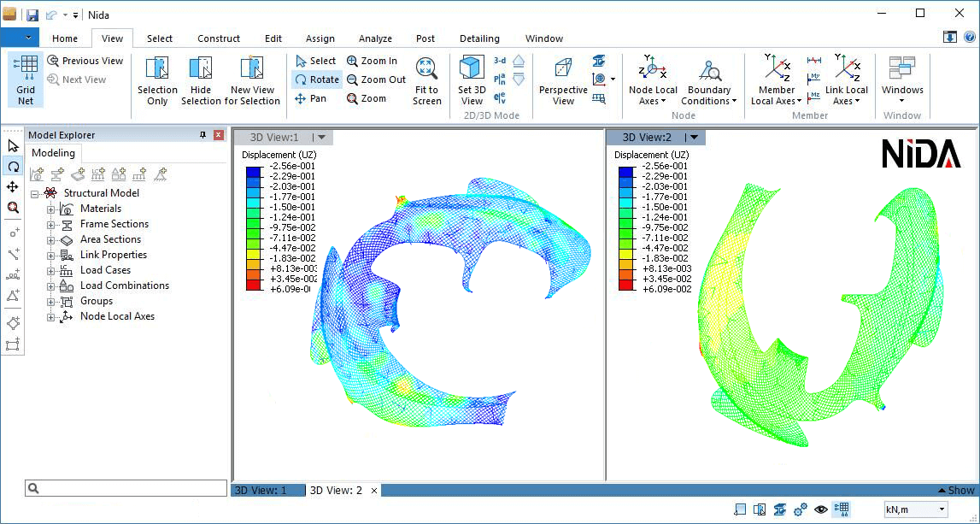Toggle the eye visibility icon in status bar
Image resolution: width=980 pixels, height=524 pixels.
click(820, 509)
